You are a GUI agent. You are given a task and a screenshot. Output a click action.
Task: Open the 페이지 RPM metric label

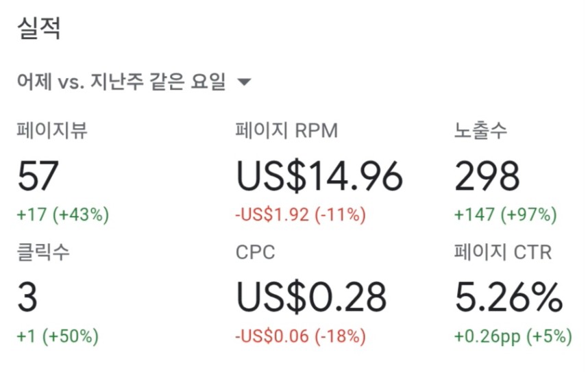click(x=286, y=130)
